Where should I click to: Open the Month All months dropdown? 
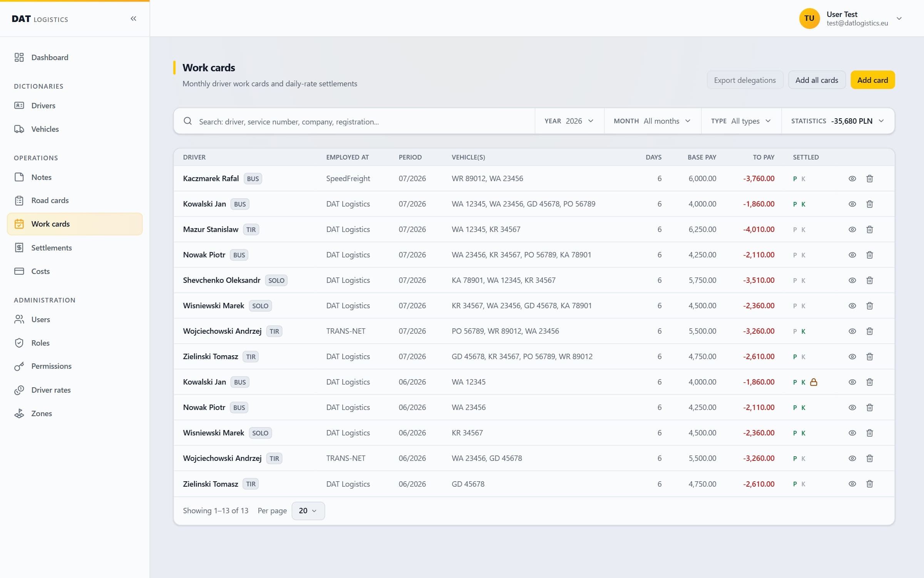[652, 121]
